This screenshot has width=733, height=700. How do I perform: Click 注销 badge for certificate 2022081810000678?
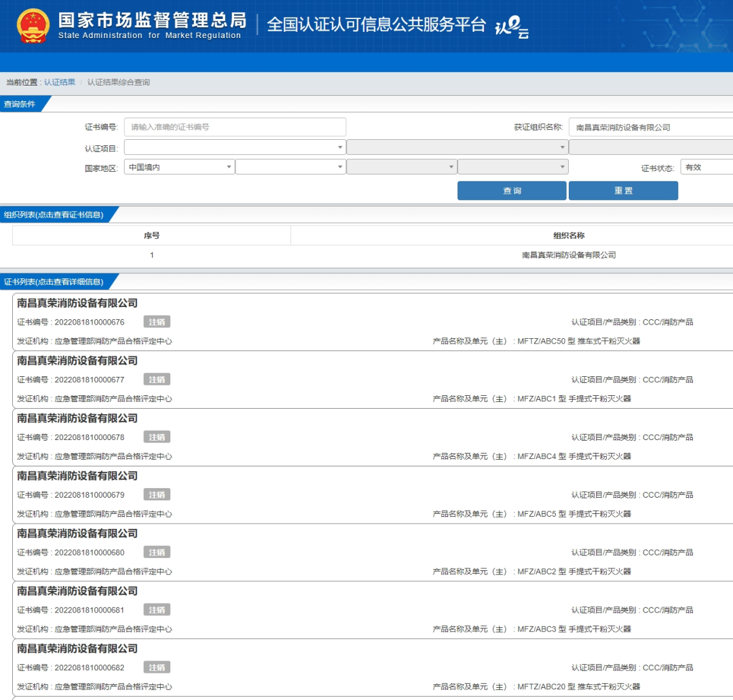click(x=157, y=437)
